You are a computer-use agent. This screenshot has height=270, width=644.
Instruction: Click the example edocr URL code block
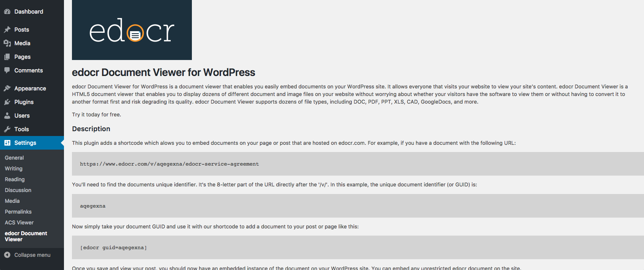[358, 164]
